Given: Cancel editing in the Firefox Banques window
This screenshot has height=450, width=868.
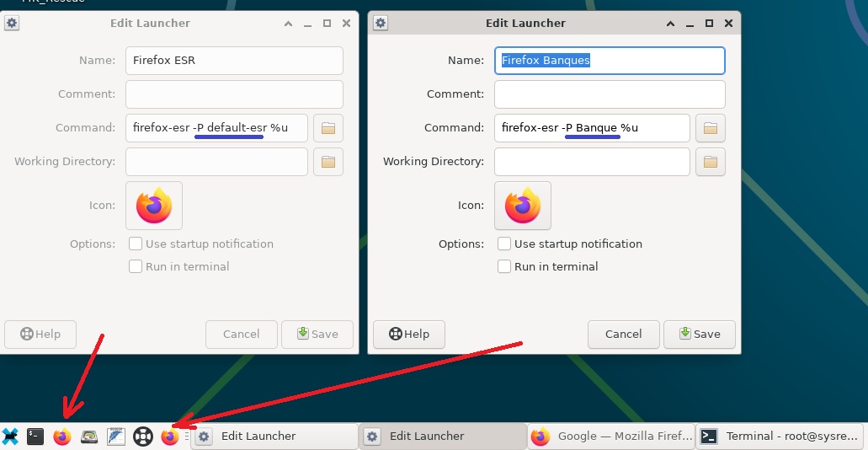Looking at the screenshot, I should tap(623, 335).
